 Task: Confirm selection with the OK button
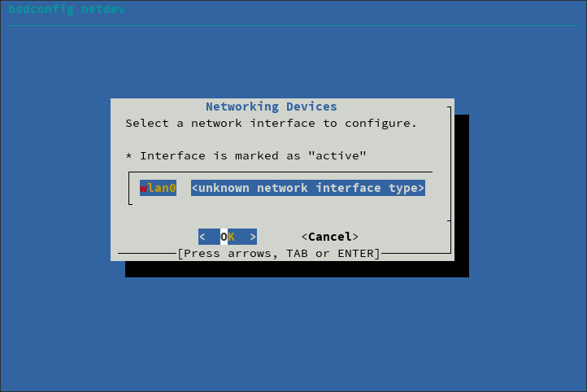click(228, 237)
